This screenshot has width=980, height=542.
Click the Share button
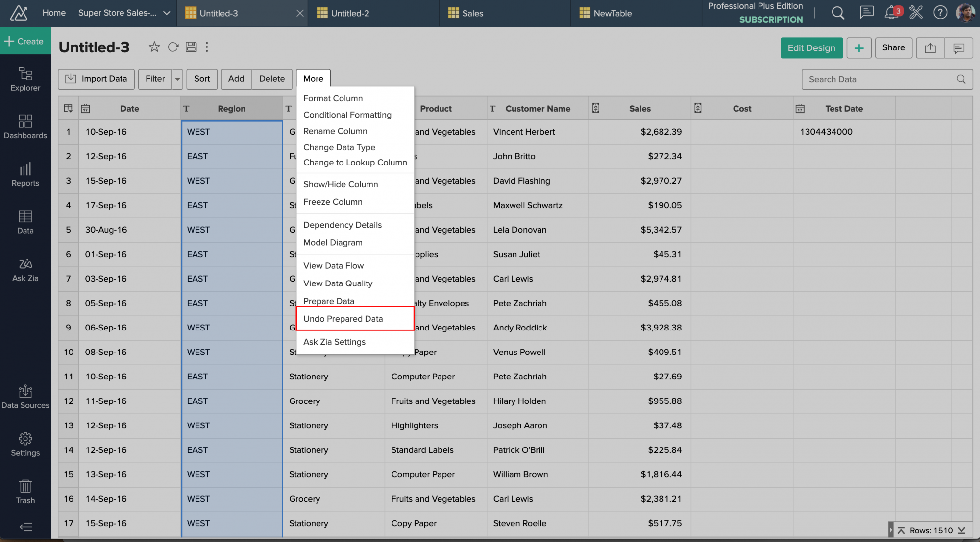893,48
